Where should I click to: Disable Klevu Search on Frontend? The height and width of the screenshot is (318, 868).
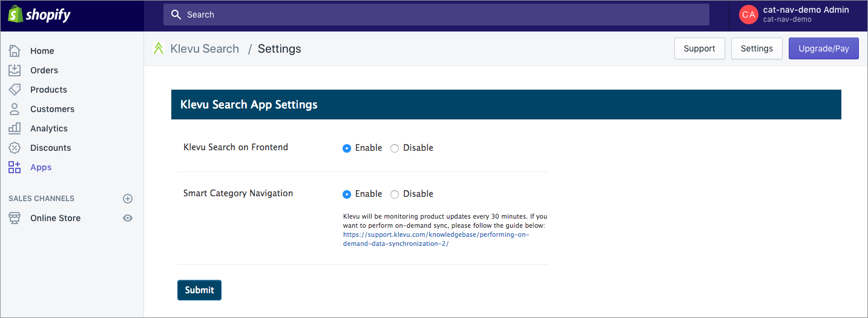[395, 148]
